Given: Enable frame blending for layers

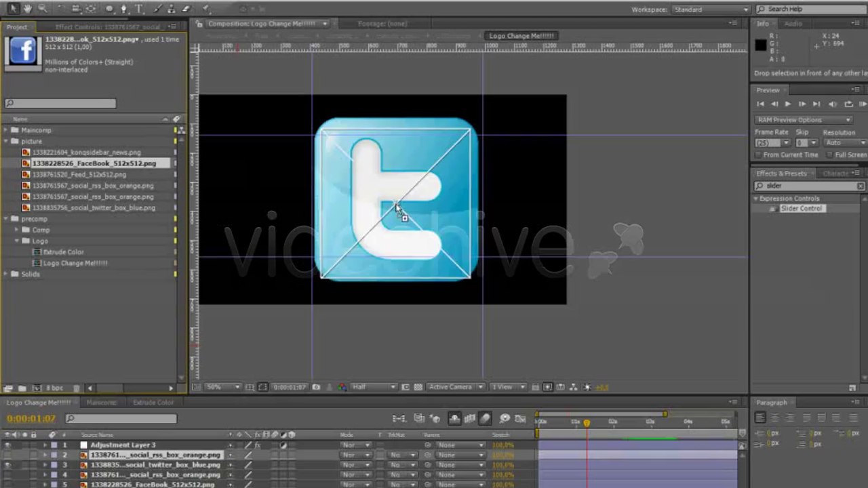Looking at the screenshot, I should (470, 419).
